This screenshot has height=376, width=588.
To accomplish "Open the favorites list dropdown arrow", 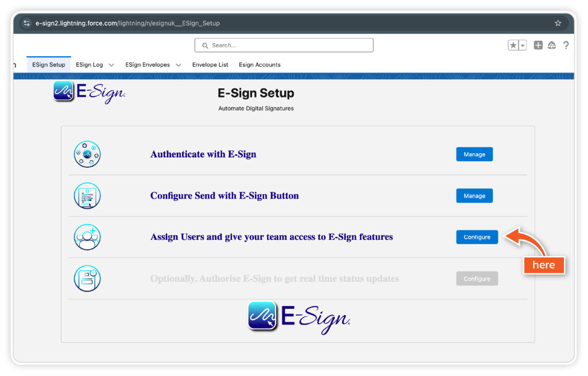I will (523, 45).
